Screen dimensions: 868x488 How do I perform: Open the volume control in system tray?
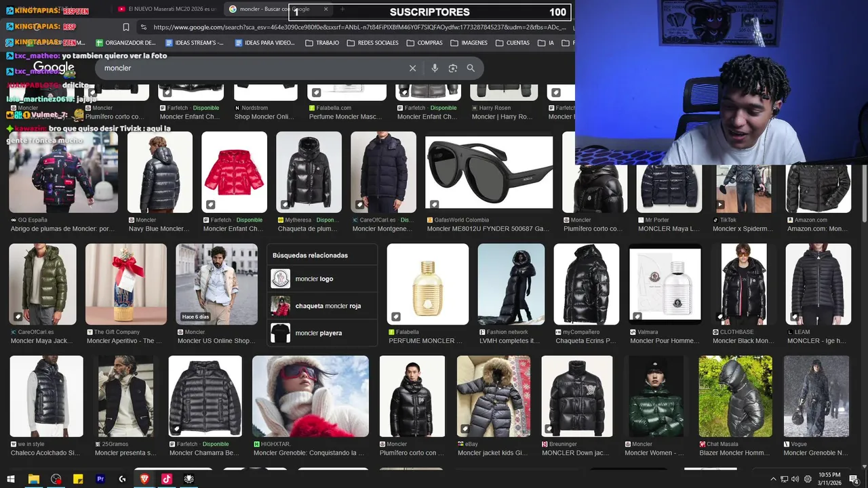point(795,479)
